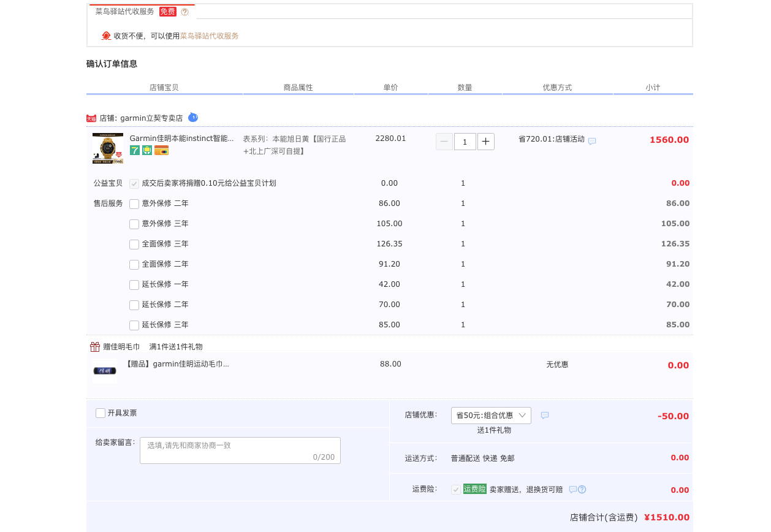Click the 商品属性 column header
Image resolution: width=771 pixels, height=532 pixels.
coord(298,88)
